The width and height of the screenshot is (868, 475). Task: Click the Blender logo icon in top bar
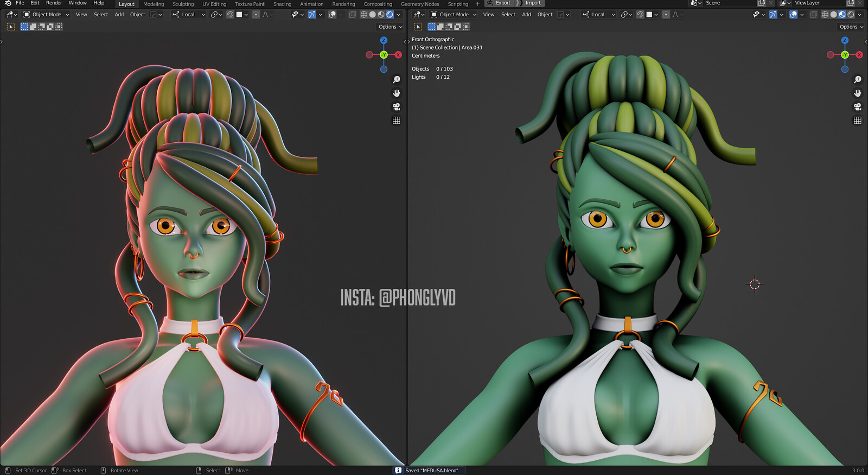click(8, 3)
